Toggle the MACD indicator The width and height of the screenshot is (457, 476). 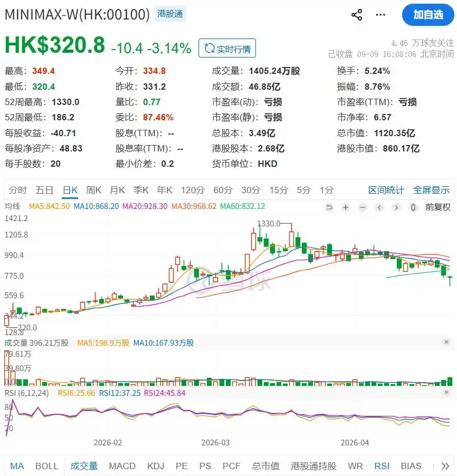(x=122, y=466)
